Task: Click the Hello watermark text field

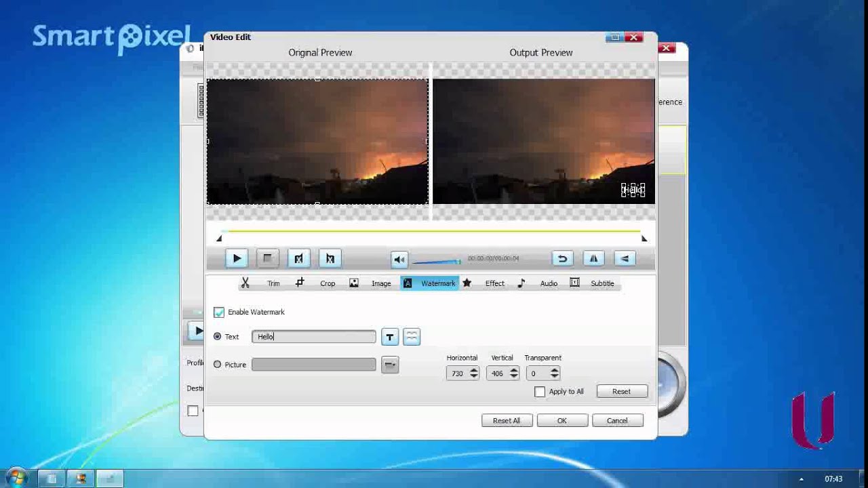Action: pos(313,337)
